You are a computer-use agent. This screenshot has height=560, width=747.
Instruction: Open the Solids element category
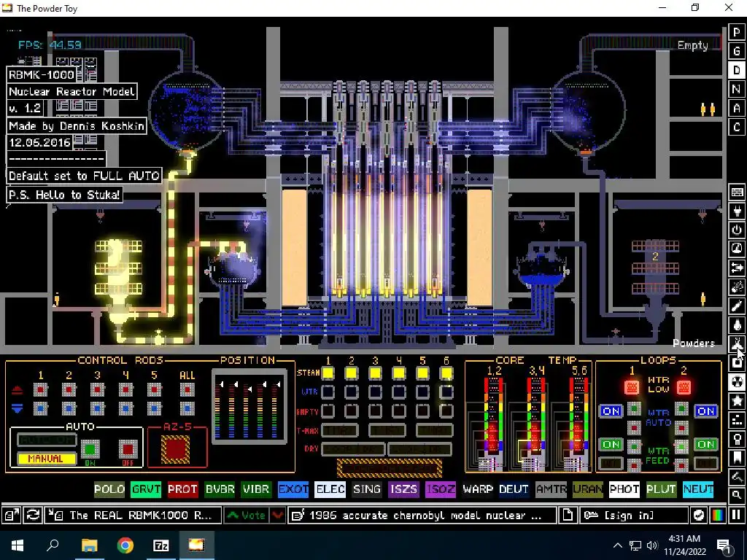click(737, 363)
